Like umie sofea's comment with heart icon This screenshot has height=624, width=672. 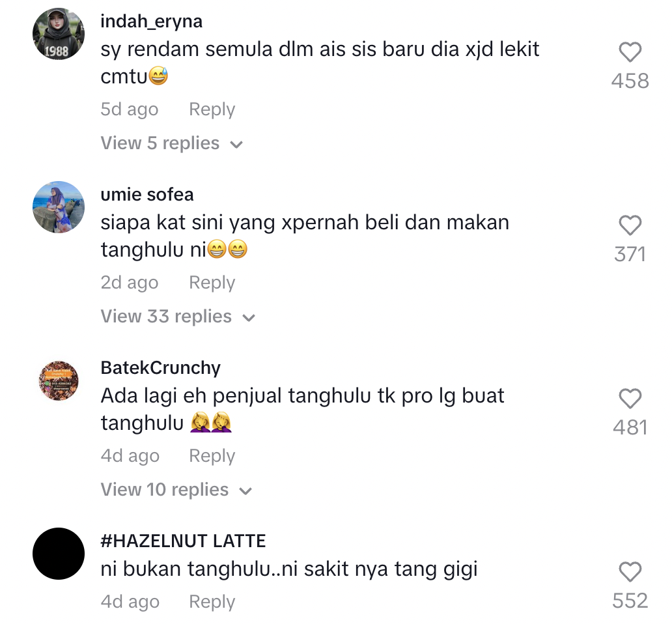coord(630,225)
